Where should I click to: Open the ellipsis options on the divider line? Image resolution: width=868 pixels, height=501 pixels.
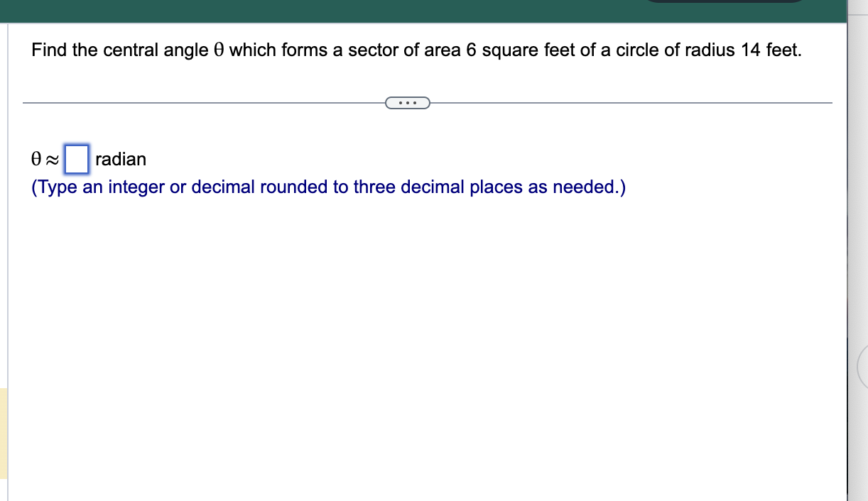pos(408,103)
